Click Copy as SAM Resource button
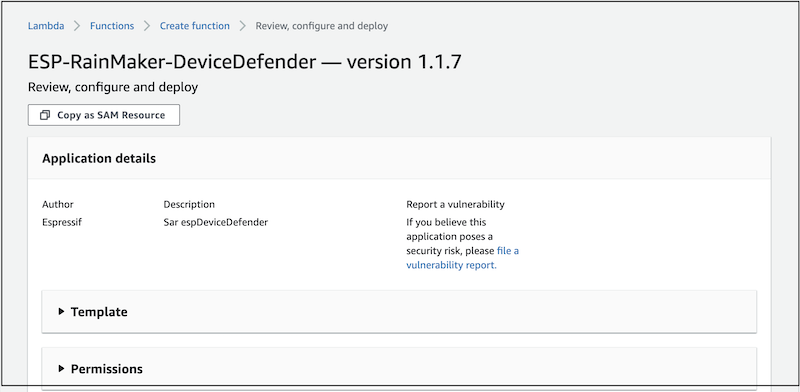This screenshot has width=800, height=392. [104, 115]
